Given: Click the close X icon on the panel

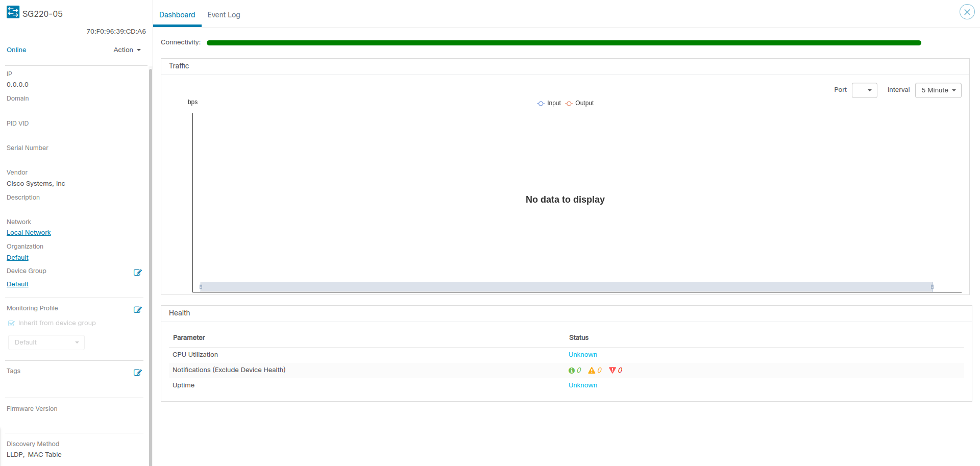Looking at the screenshot, I should (967, 11).
